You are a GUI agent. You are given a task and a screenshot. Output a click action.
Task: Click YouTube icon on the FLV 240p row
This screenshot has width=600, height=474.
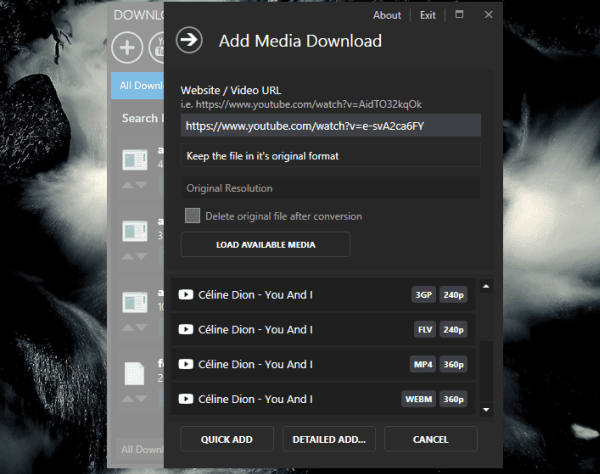(186, 329)
